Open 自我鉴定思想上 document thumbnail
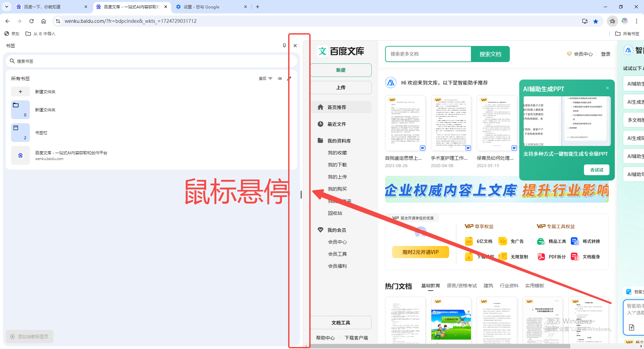The image size is (644, 349). point(405,123)
